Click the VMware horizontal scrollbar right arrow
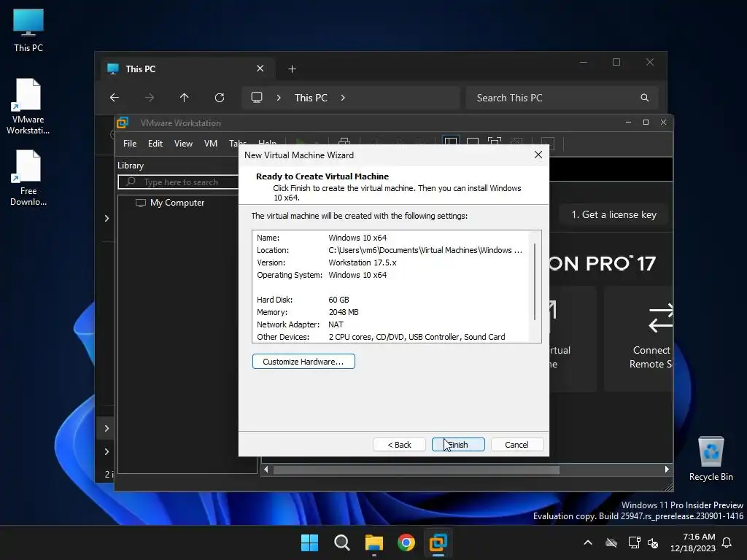The image size is (747, 560). click(x=667, y=470)
